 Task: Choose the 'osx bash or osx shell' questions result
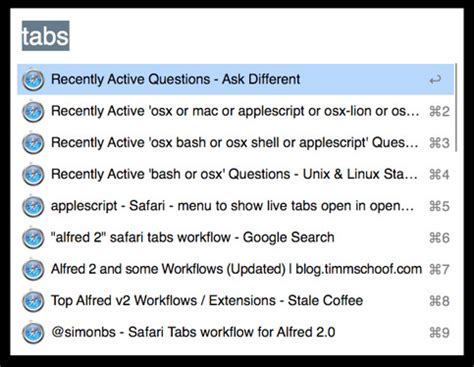click(x=235, y=143)
